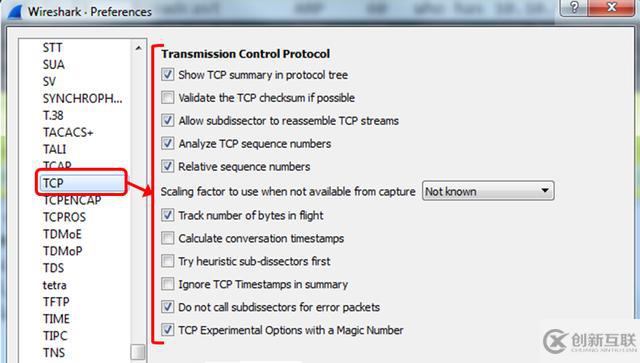The width and height of the screenshot is (640, 363).
Task: Enable Calculate conversation timestamps
Action: point(167,238)
